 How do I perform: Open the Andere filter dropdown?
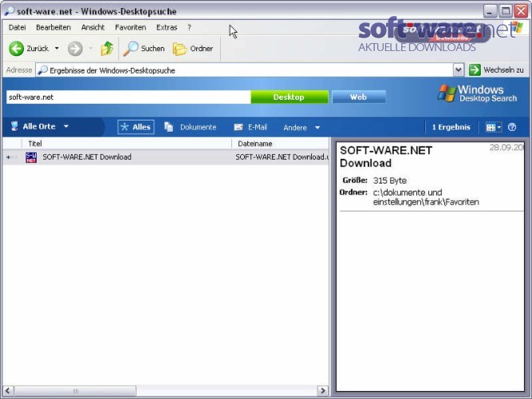301,128
